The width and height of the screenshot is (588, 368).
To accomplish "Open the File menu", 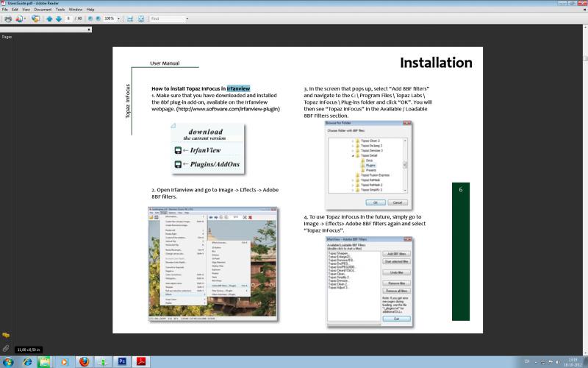I will (5, 10).
